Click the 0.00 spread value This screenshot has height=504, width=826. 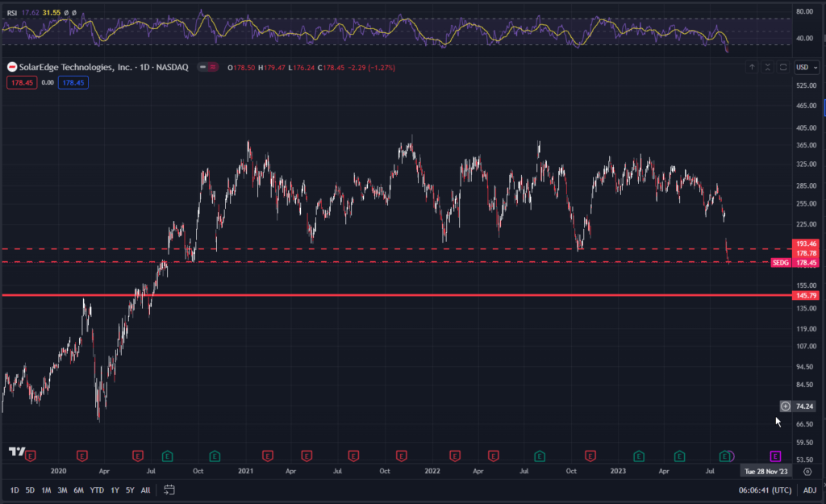[x=48, y=83]
